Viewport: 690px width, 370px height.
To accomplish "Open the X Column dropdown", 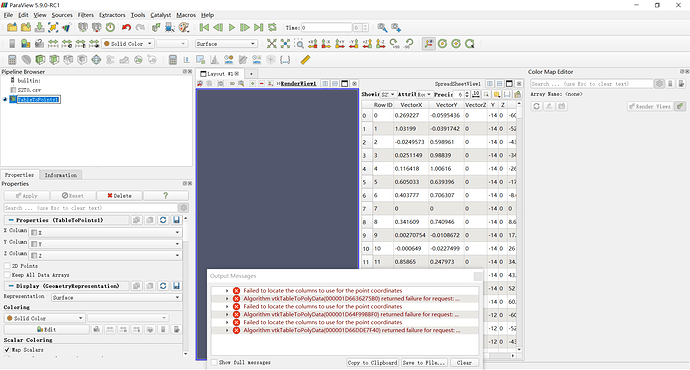I will point(106,232).
